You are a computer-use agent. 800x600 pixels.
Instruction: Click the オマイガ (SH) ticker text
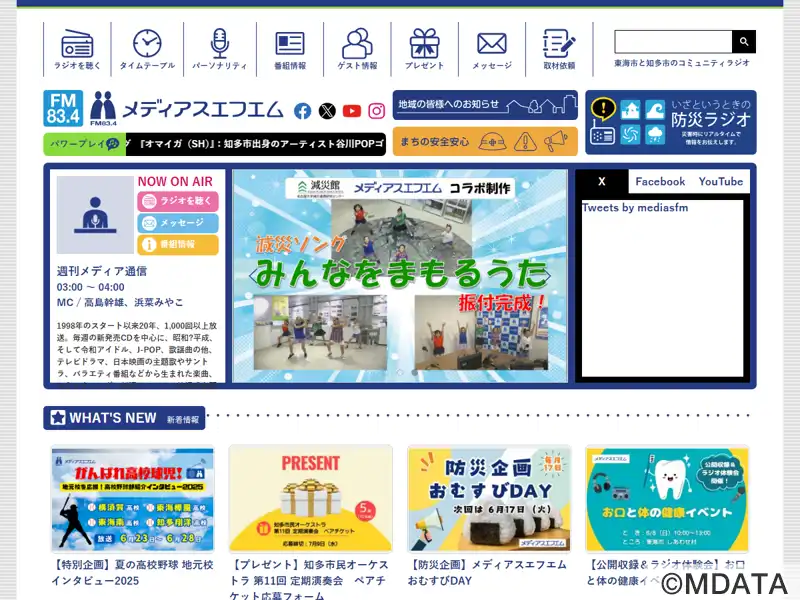tap(256, 144)
